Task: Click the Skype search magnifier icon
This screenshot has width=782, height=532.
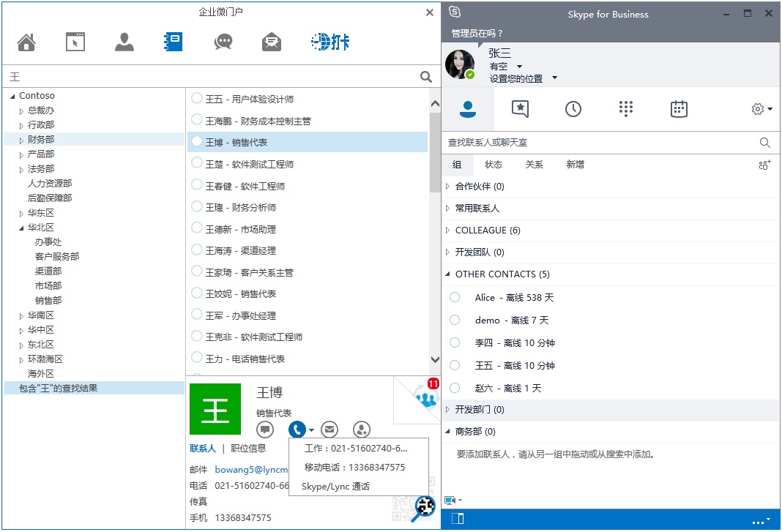Action: (x=765, y=143)
